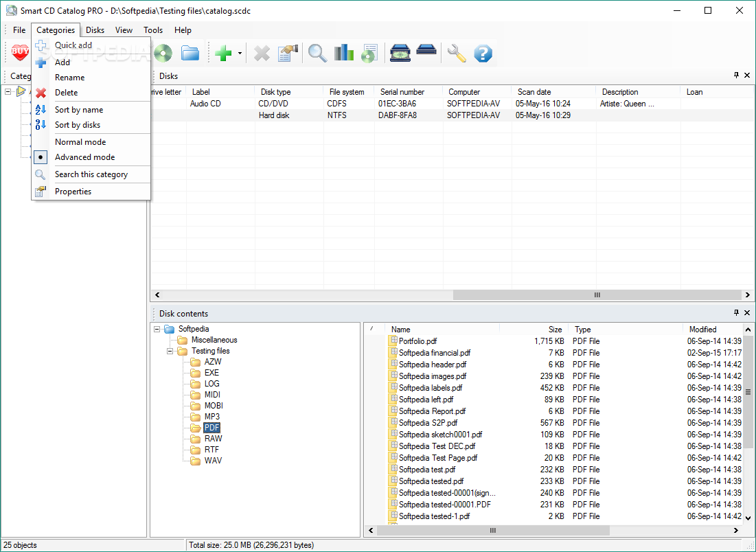The image size is (756, 552).
Task: Click the Softpedia S2P.pdf file icon
Action: [393, 423]
